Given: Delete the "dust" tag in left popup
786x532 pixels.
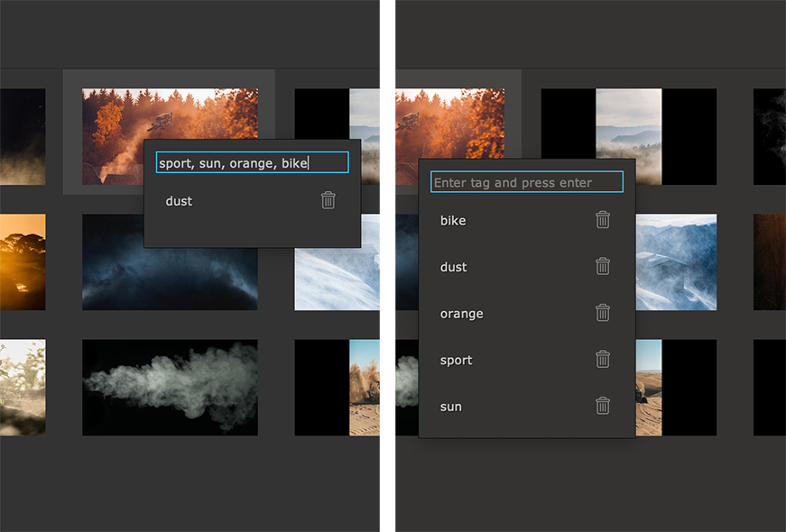Looking at the screenshot, I should (328, 200).
